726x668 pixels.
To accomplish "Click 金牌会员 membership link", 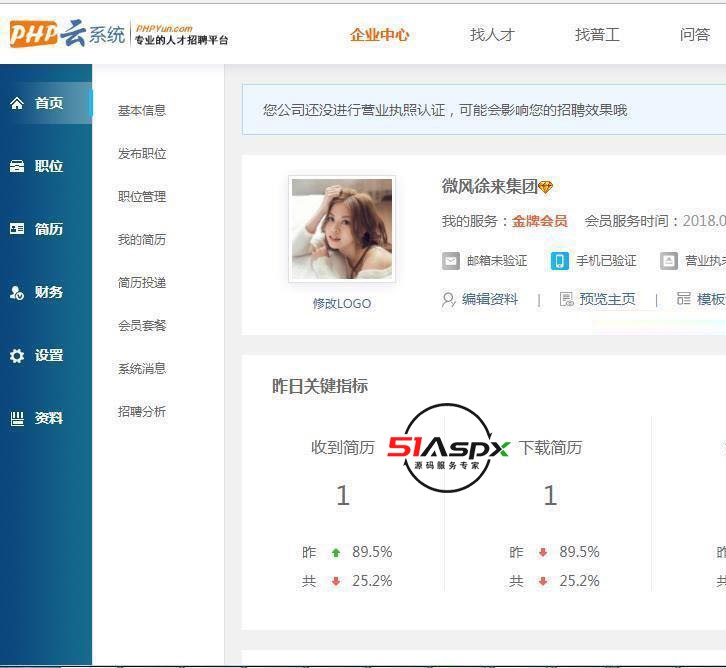I will click(x=539, y=221).
